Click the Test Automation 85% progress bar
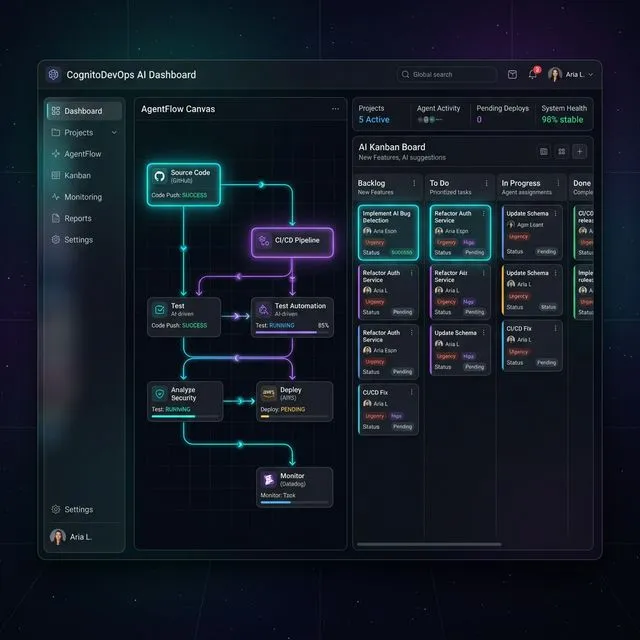The height and width of the screenshot is (640, 640). [290, 332]
